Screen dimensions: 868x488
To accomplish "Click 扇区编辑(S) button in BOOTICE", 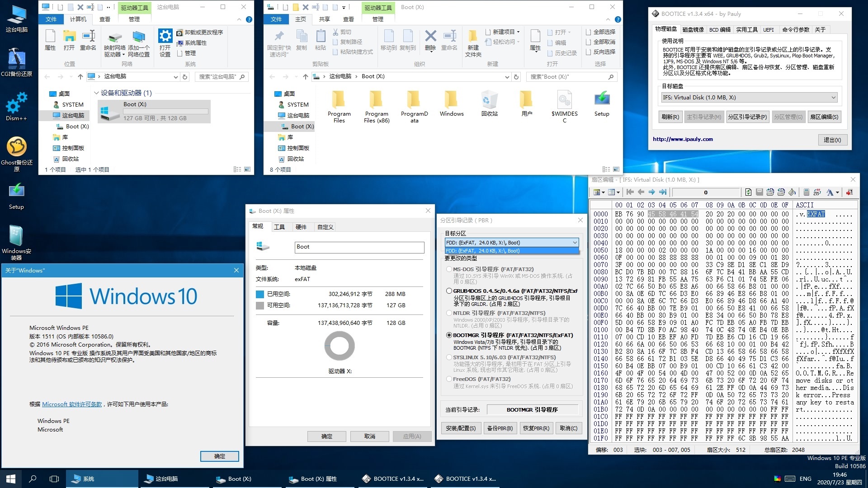I will pyautogui.click(x=824, y=117).
